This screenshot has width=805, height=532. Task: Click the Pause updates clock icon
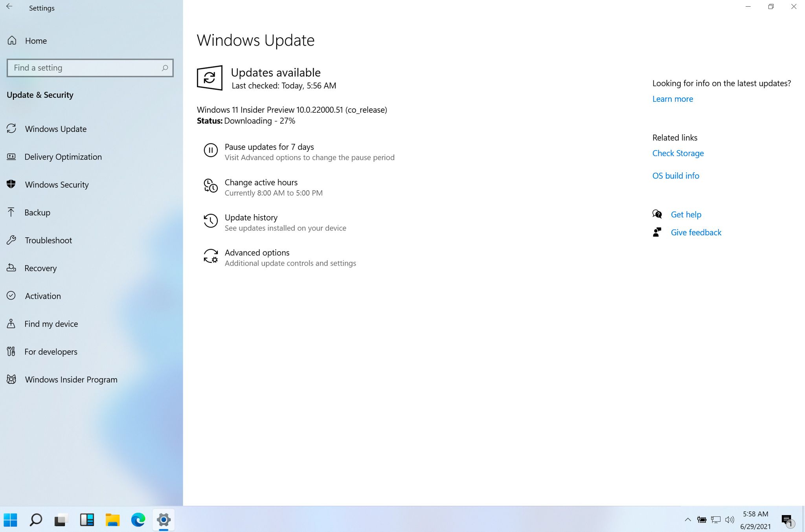(210, 149)
